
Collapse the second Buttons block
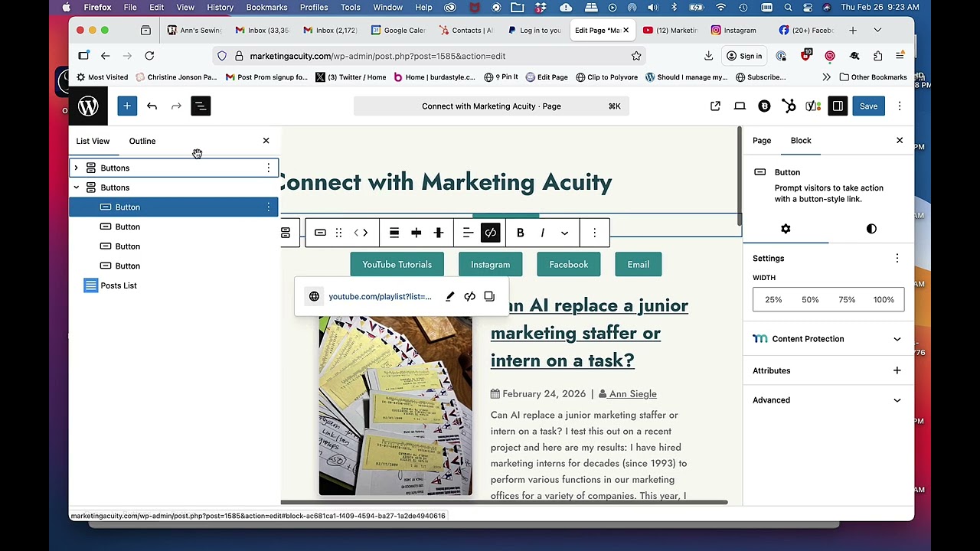click(x=76, y=187)
